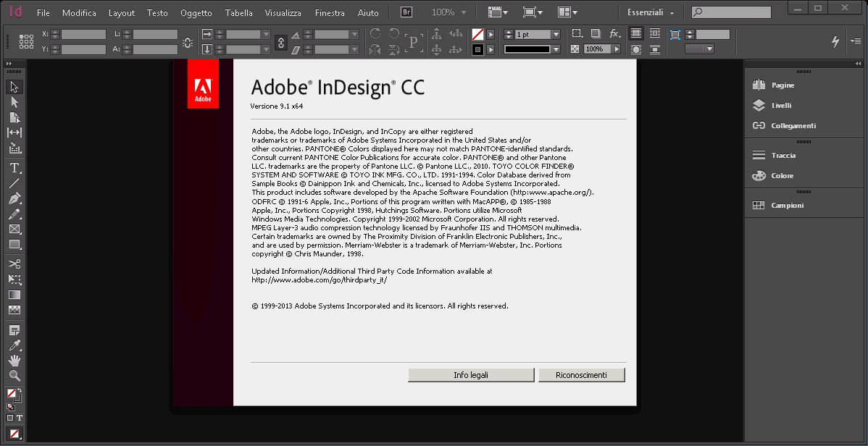This screenshot has width=868, height=446.
Task: Click the Riconoscimenti button
Action: tap(581, 375)
